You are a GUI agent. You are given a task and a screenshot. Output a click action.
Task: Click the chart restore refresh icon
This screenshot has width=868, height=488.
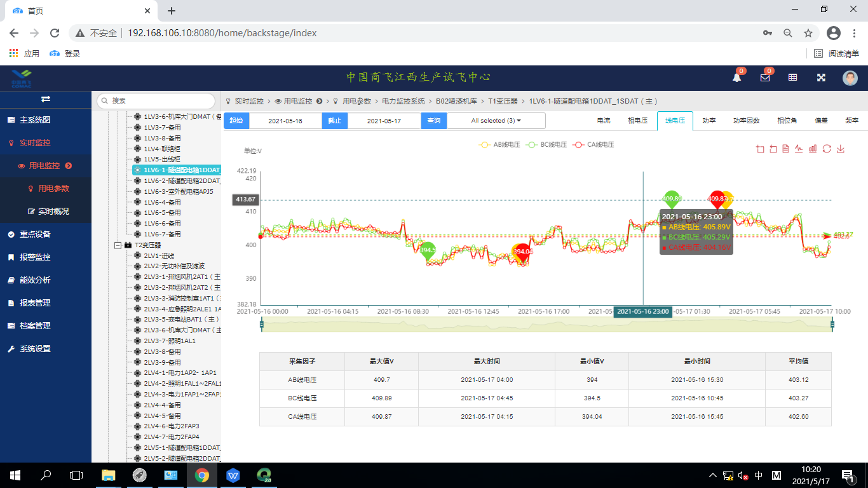click(827, 149)
